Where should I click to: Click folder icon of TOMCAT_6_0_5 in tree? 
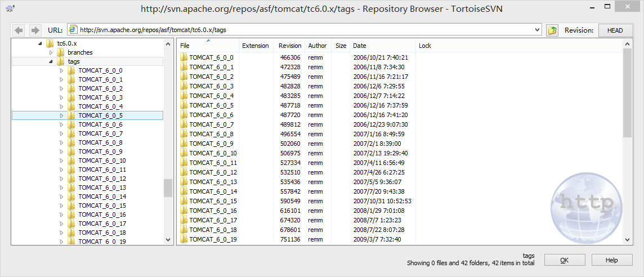pos(71,115)
